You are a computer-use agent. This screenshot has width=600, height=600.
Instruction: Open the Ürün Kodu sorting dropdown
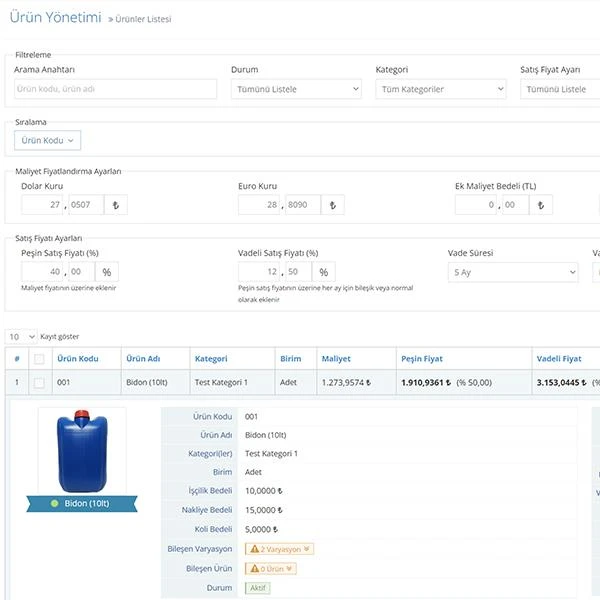pyautogui.click(x=47, y=141)
